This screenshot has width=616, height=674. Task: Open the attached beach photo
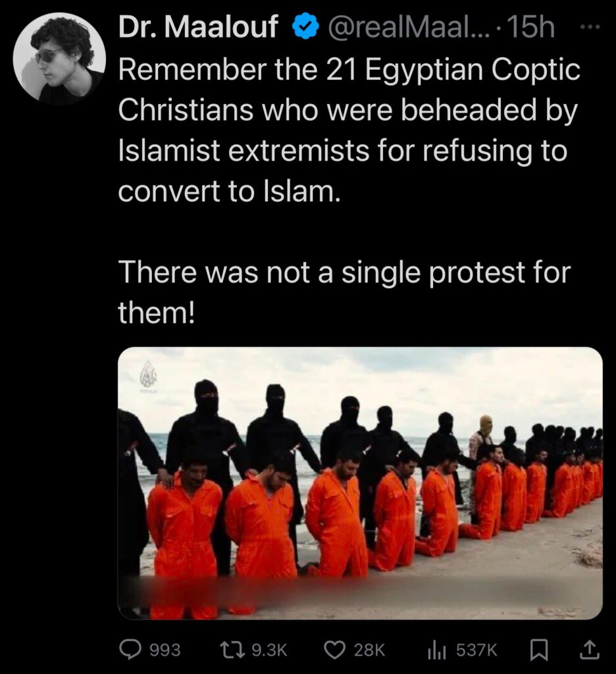pos(360,483)
